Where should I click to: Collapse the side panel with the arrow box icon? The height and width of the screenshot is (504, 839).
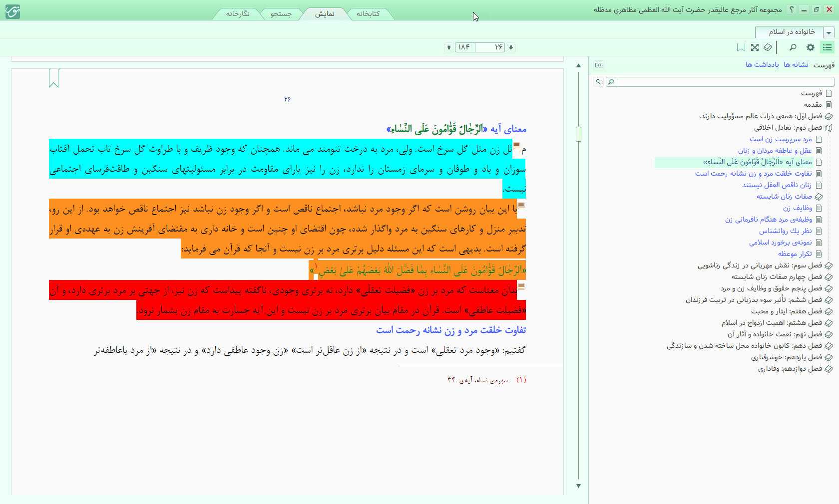[599, 65]
